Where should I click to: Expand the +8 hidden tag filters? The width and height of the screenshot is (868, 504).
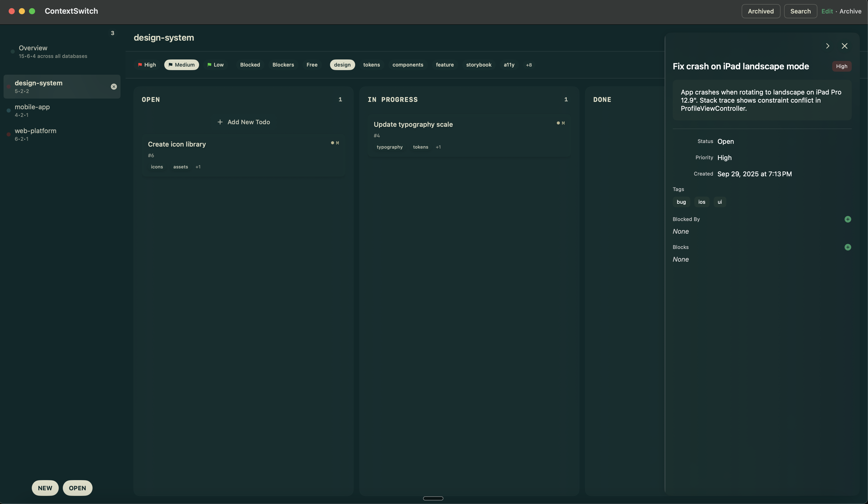tap(529, 65)
